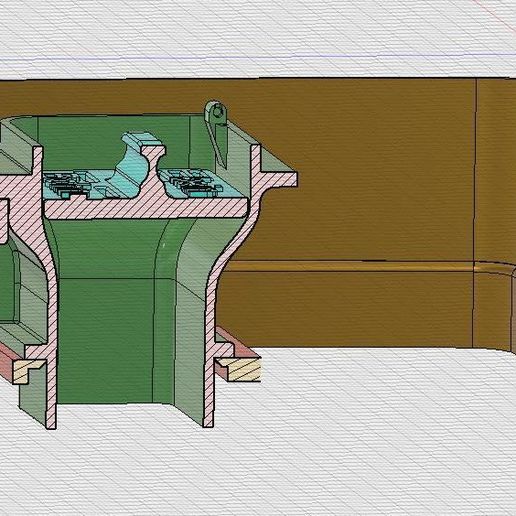Select the cyan rail-shaped profile in the center
Viewport: 516px width, 516px height.
[x=140, y=163]
